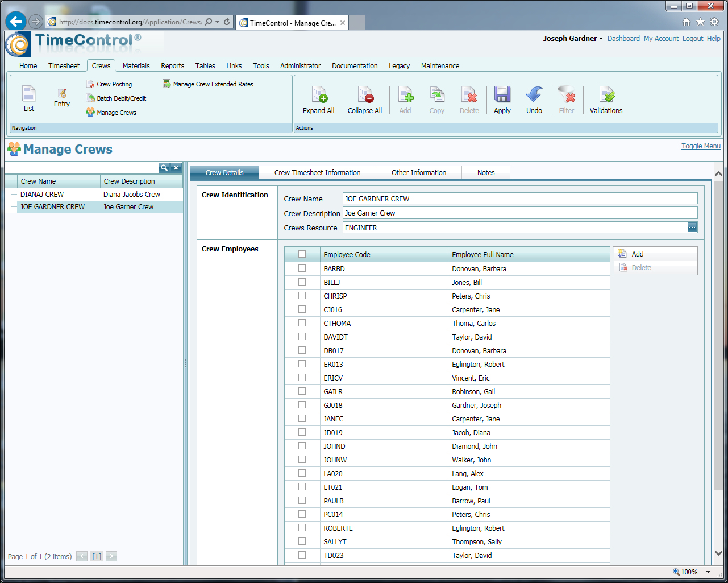Viewport: 728px width, 583px height.
Task: Open browser settings gear icon
Action: (714, 22)
